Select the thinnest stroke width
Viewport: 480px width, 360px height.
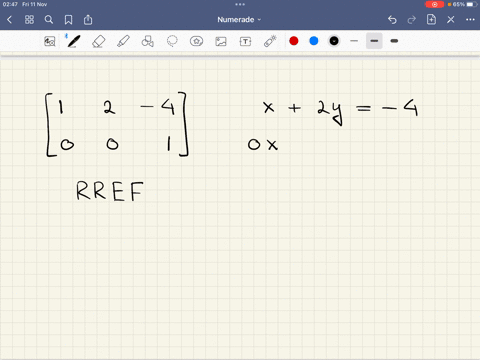click(x=354, y=41)
